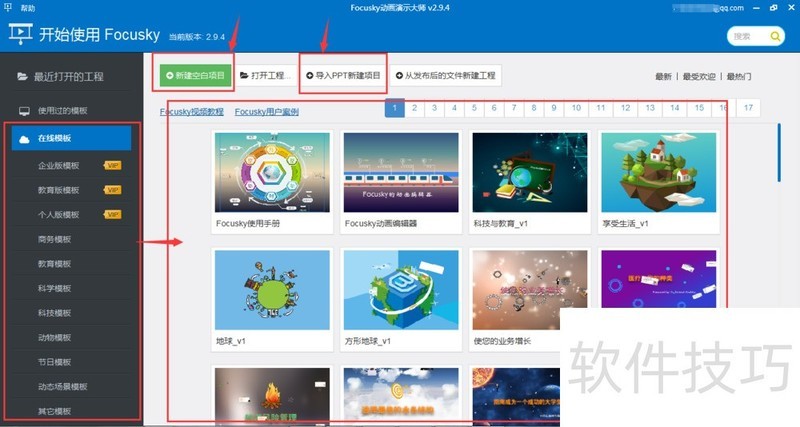Click the plus icon on 新建空白项目
The height and width of the screenshot is (427, 800).
(x=170, y=76)
